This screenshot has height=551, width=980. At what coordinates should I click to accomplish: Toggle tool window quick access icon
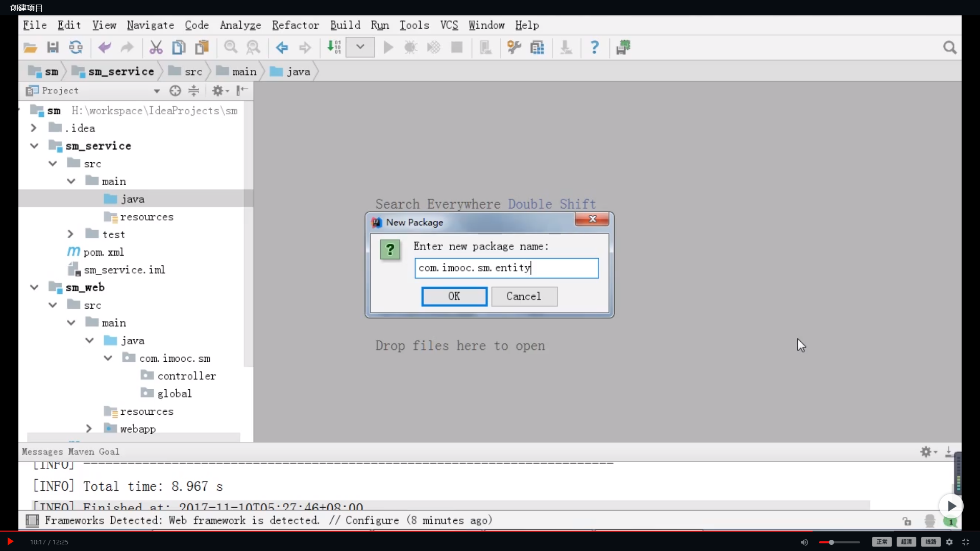(32, 520)
